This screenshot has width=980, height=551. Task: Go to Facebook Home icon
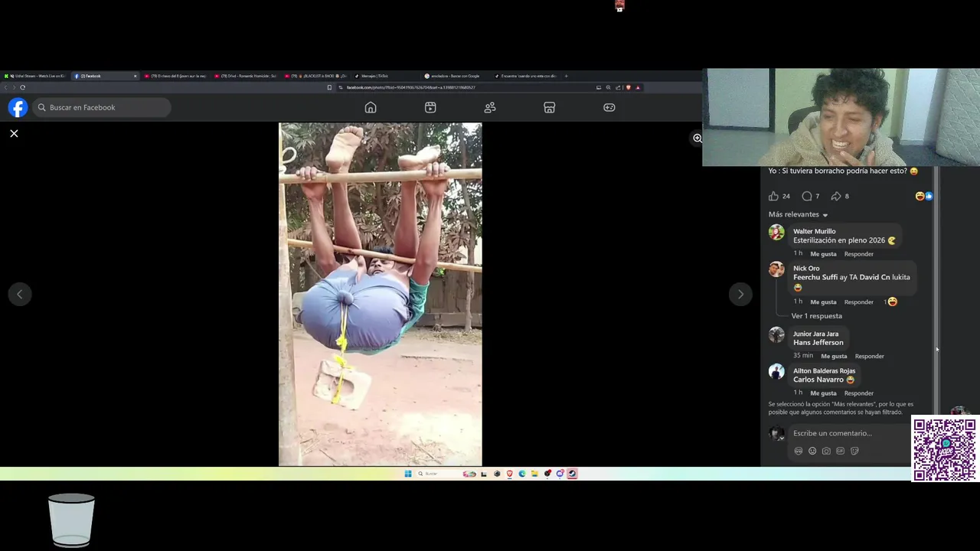(371, 107)
